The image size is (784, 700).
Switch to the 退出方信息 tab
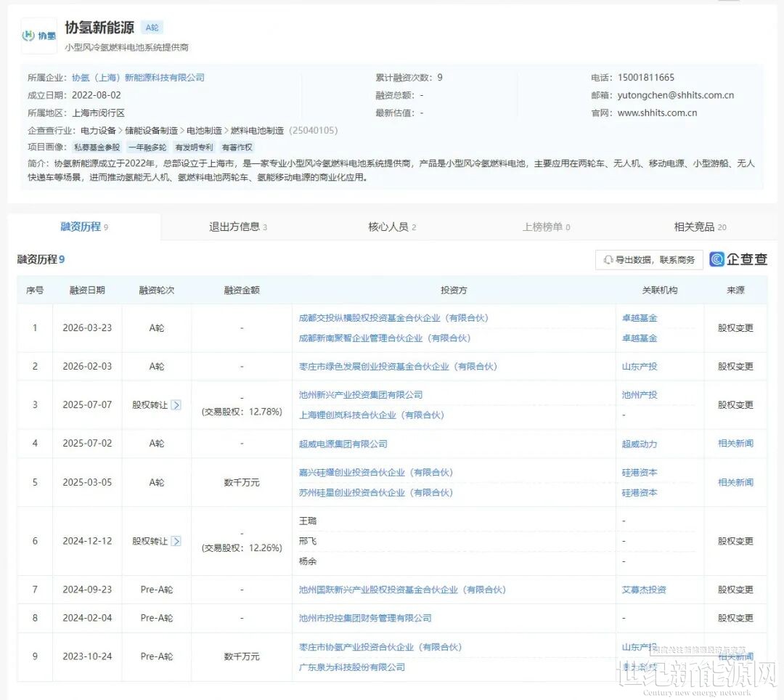tap(238, 227)
